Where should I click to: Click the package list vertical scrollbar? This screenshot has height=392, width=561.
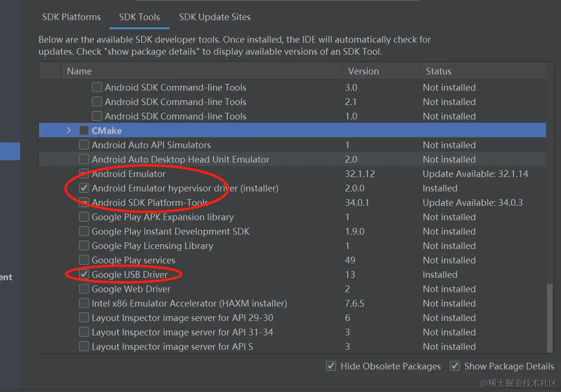[550, 317]
